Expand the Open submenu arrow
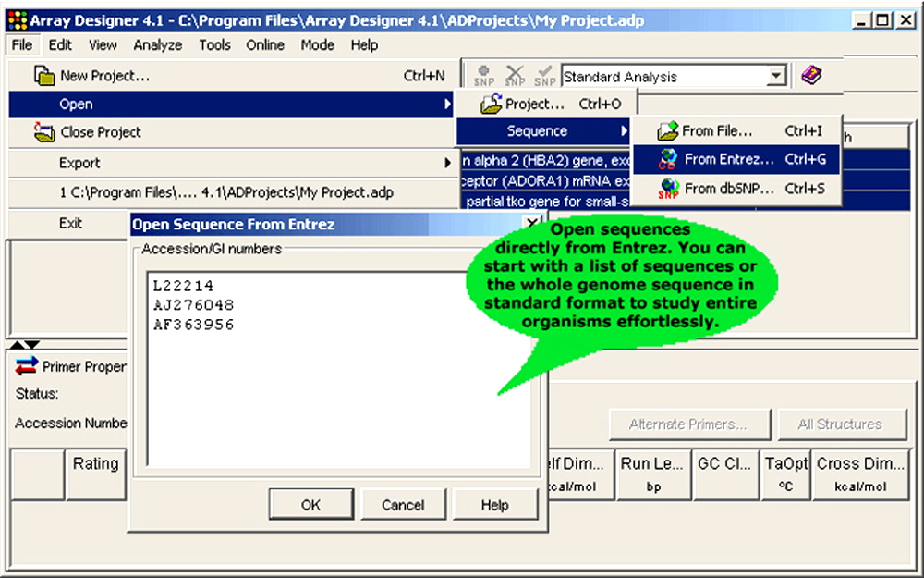 (x=448, y=105)
